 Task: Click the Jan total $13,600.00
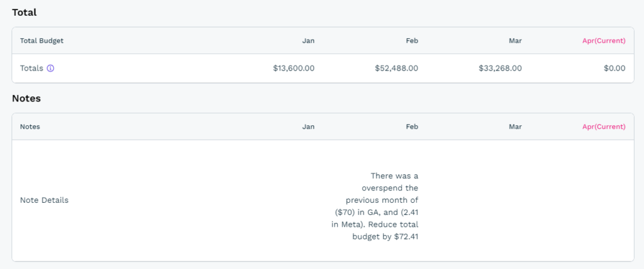point(294,68)
